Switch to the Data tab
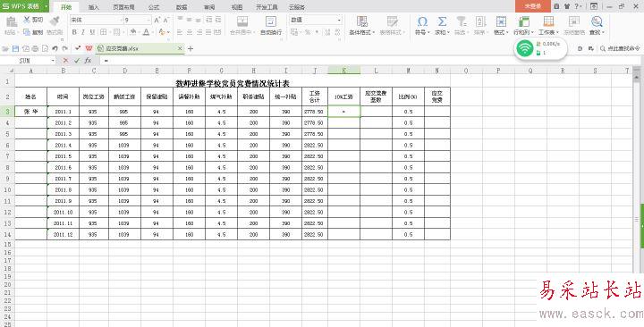The height and width of the screenshot is (327, 644). (x=182, y=7)
